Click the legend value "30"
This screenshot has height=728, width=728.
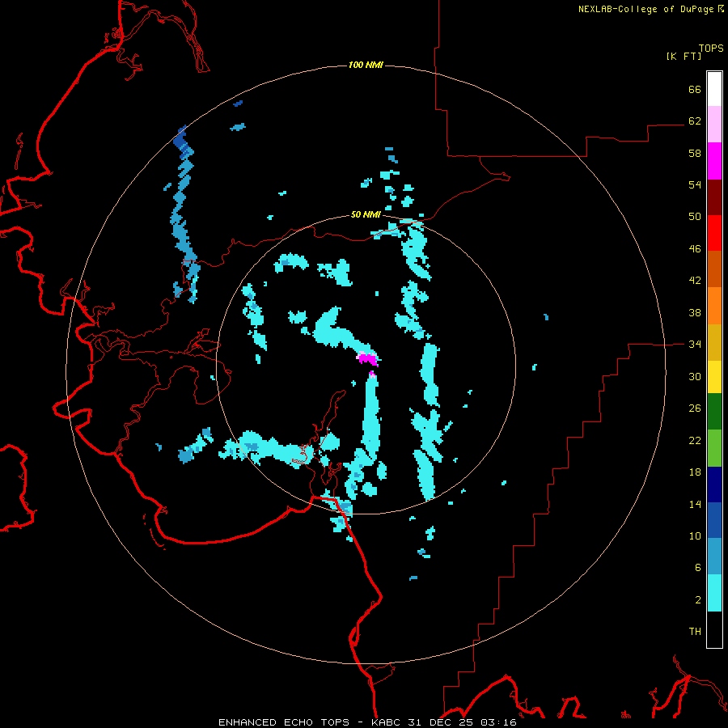(695, 376)
